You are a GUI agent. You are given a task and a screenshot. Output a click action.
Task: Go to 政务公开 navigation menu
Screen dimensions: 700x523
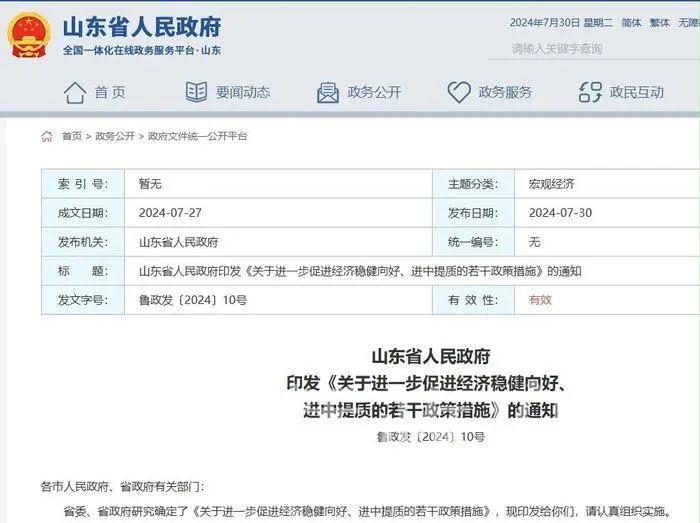[x=374, y=92]
